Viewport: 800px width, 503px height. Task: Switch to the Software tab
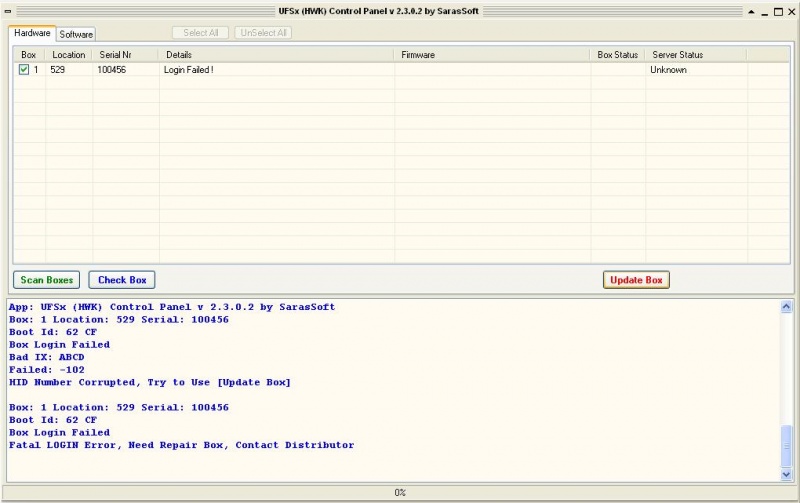pos(76,34)
